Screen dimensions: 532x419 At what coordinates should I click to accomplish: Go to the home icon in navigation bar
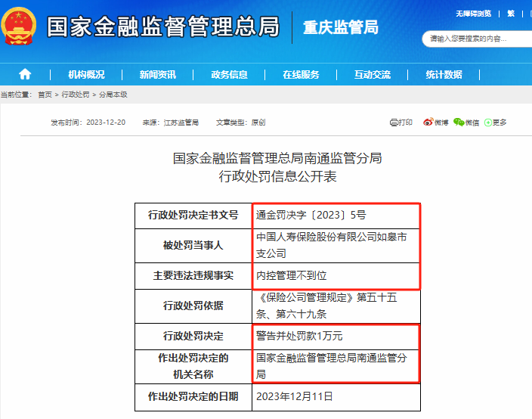(25, 74)
